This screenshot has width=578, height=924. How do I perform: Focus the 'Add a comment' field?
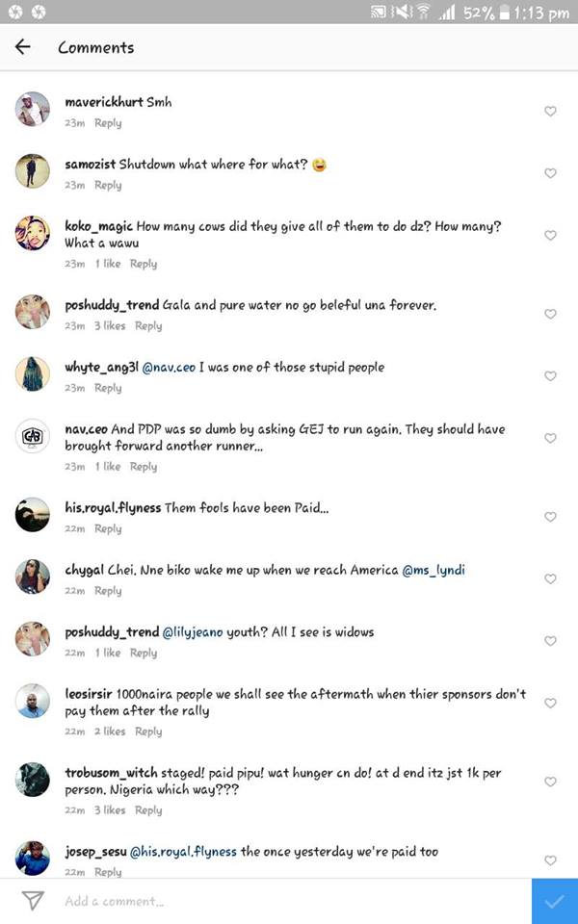pos(289,901)
